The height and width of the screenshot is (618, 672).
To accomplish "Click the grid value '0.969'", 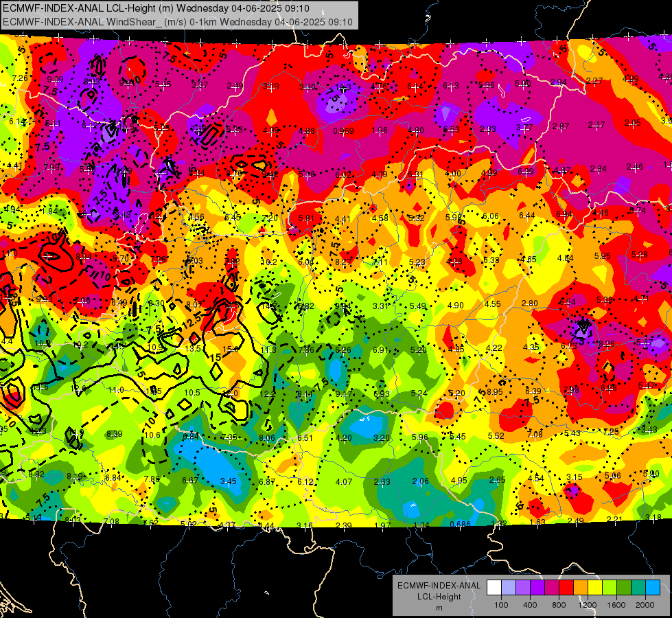I will [x=344, y=130].
